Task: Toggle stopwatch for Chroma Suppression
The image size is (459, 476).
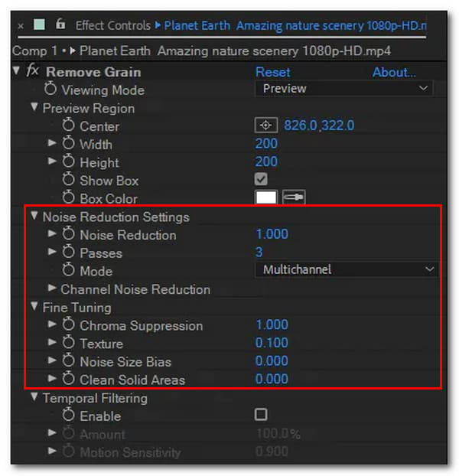Action: (x=69, y=324)
